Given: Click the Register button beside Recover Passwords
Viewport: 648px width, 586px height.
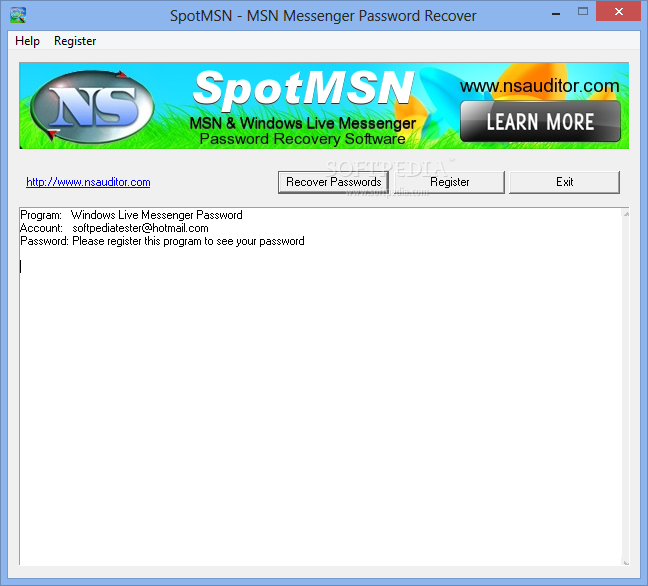Looking at the screenshot, I should click(x=450, y=182).
